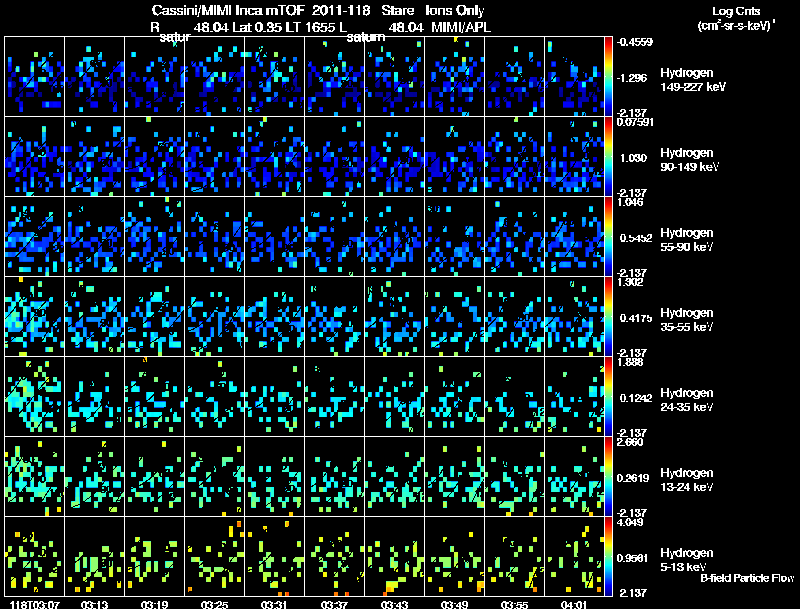The image size is (800, 609).
Task: Click the Hydrogen 35-55 keV row label
Action: (x=687, y=320)
